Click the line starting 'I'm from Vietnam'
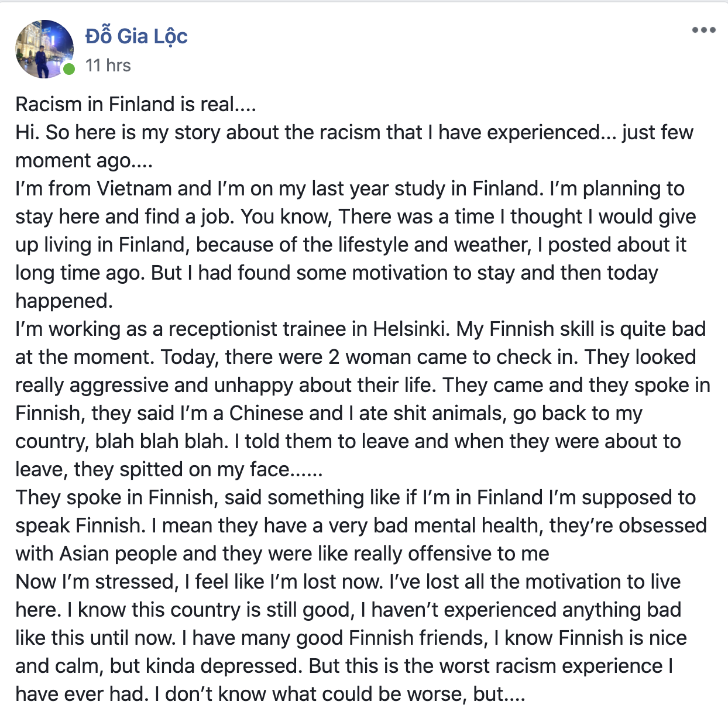The height and width of the screenshot is (722, 728). pos(350,188)
